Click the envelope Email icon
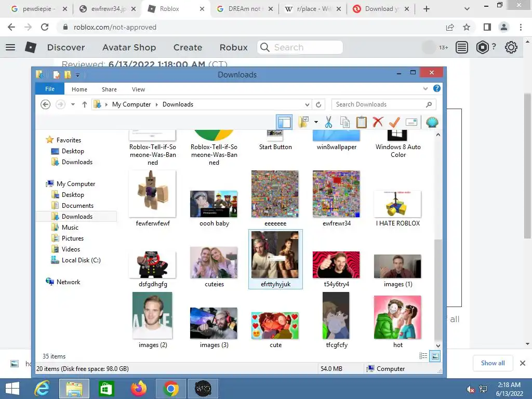The height and width of the screenshot is (399, 532). tap(411, 122)
